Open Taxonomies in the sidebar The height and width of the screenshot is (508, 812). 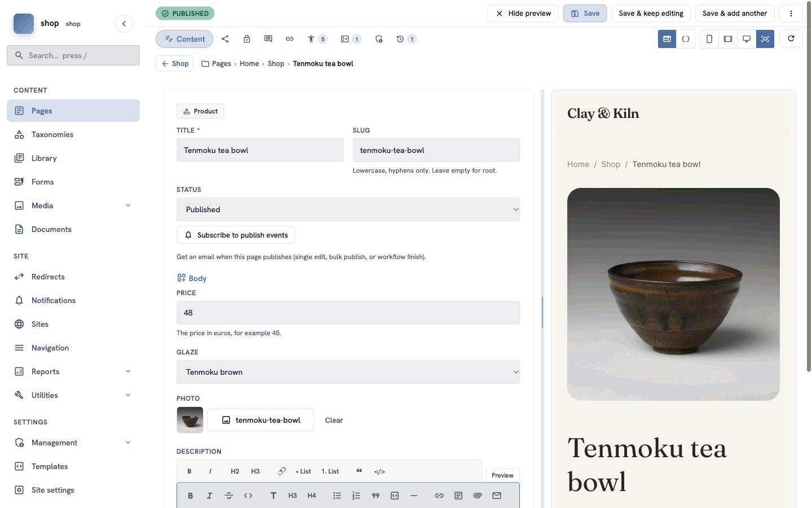coord(73,134)
